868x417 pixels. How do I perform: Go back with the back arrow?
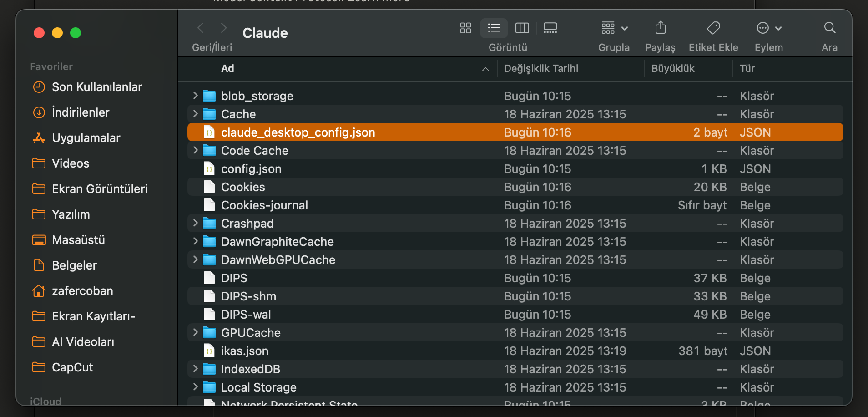pyautogui.click(x=201, y=28)
